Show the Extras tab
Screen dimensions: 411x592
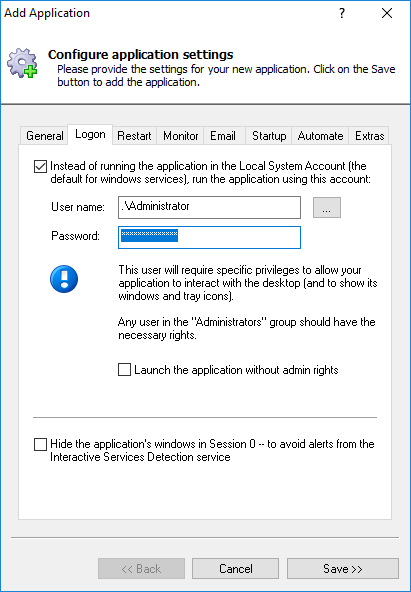(369, 136)
